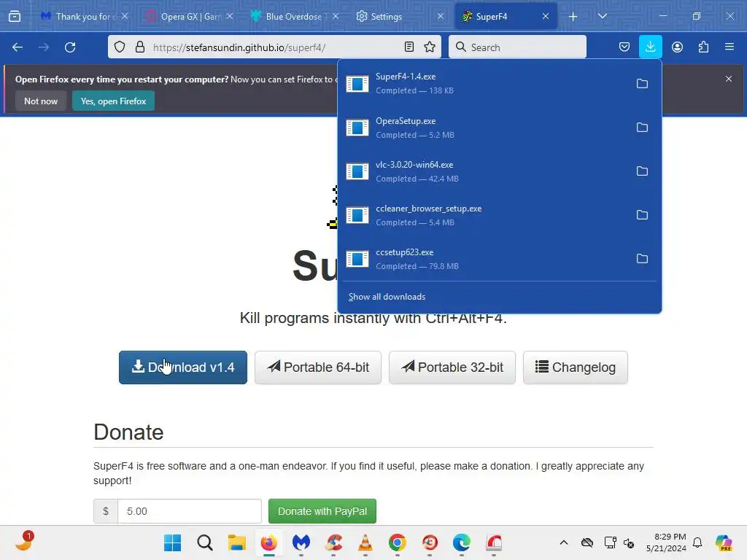Image resolution: width=747 pixels, height=560 pixels.
Task: Open Microsoft Edge from taskbar
Action: tap(462, 542)
